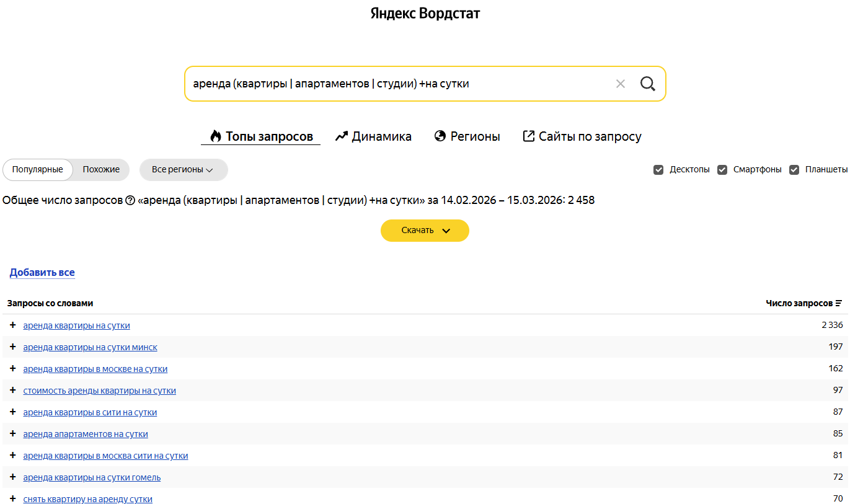Click the magnifying glass search icon
Viewport: 863px width, 504px height.
point(648,84)
